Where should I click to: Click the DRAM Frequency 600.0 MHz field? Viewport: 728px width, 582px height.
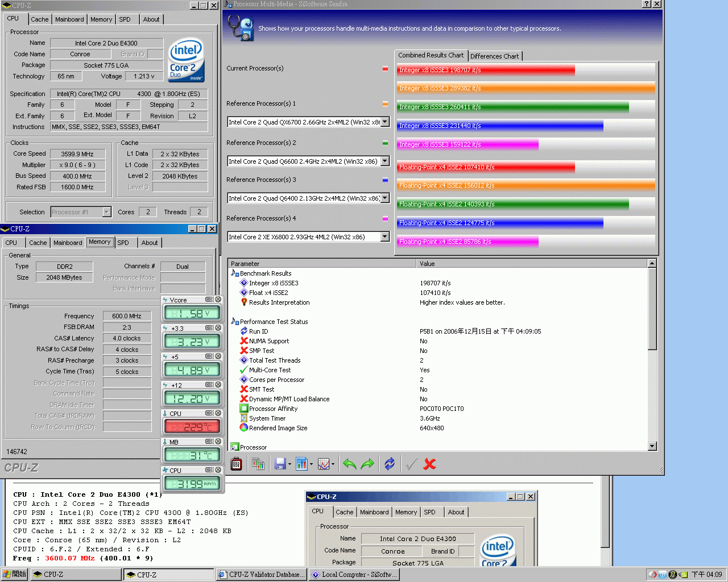[x=127, y=316]
